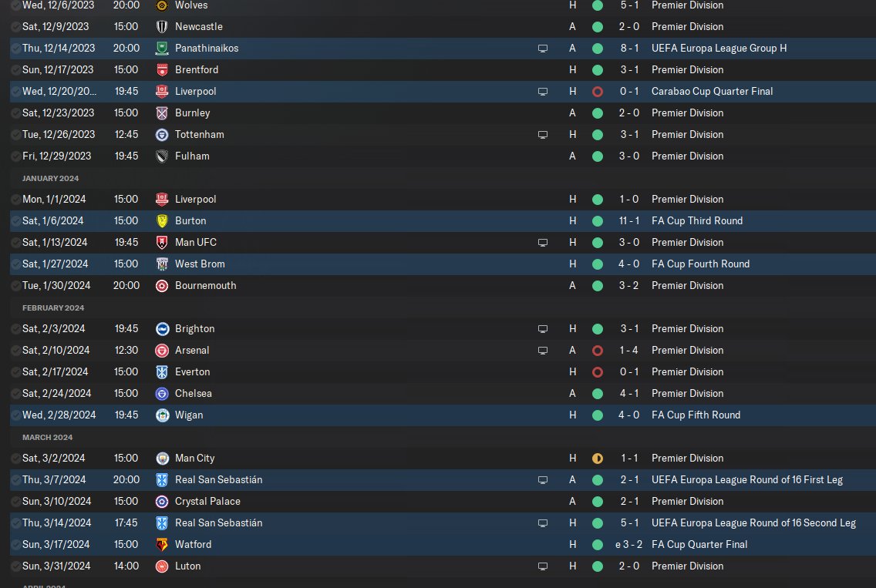876x588 pixels.
Task: Open the 11 - 1 score against Burton
Action: coord(628,220)
